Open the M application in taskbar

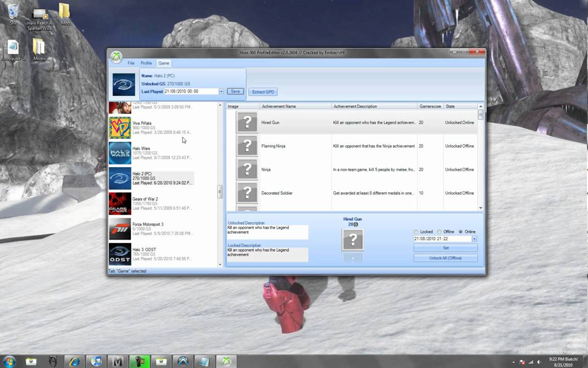(x=118, y=362)
